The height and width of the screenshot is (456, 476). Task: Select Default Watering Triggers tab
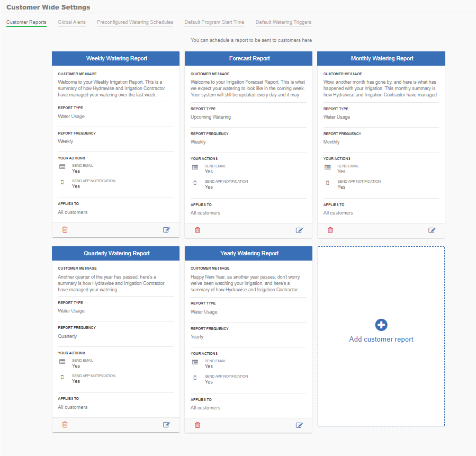(x=283, y=22)
